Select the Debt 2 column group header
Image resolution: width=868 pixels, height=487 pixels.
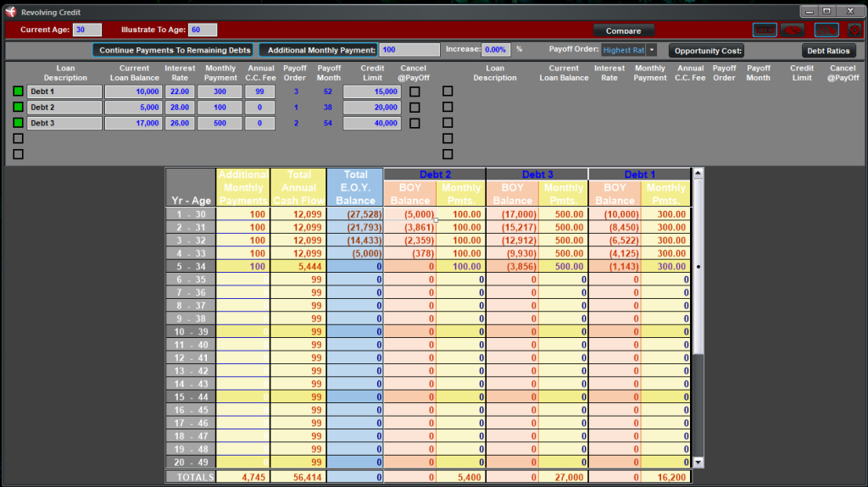coord(435,174)
